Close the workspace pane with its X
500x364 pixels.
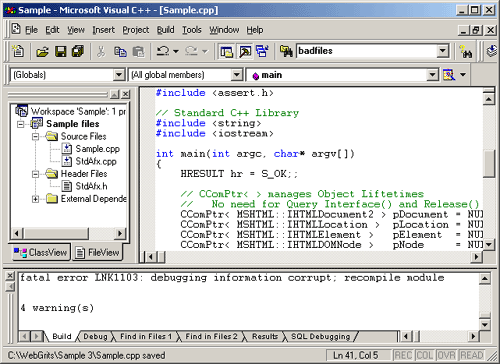(125, 94)
